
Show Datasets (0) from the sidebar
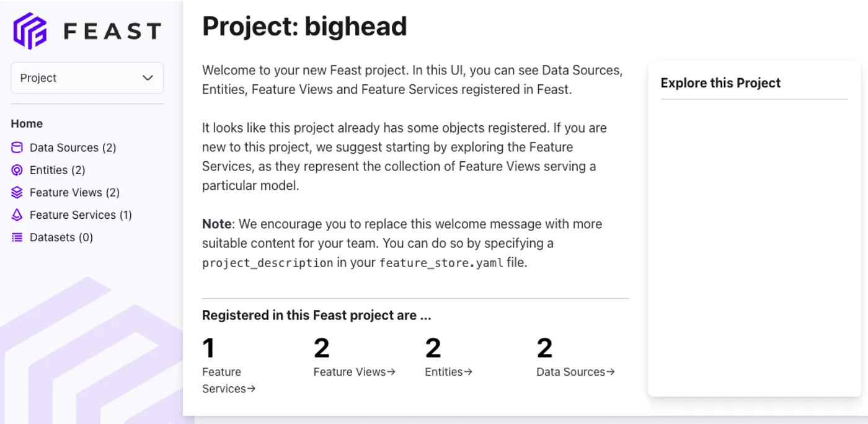[61, 237]
